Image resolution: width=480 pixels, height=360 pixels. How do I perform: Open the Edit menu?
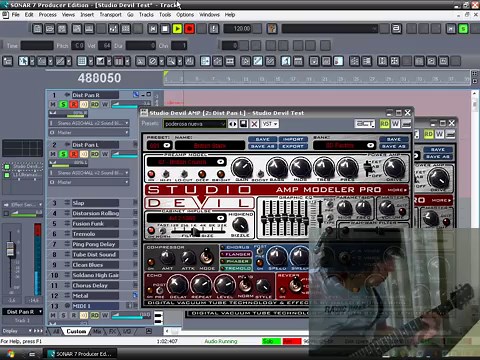click(x=29, y=15)
